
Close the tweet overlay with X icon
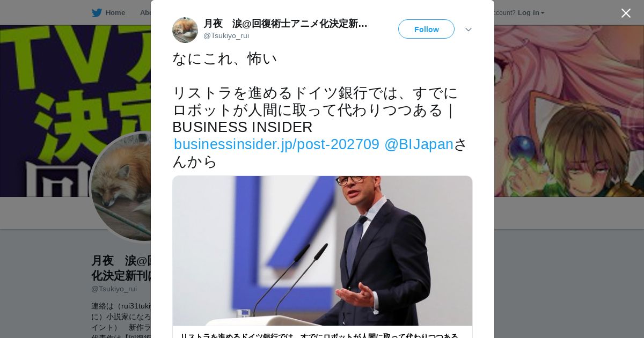[626, 13]
